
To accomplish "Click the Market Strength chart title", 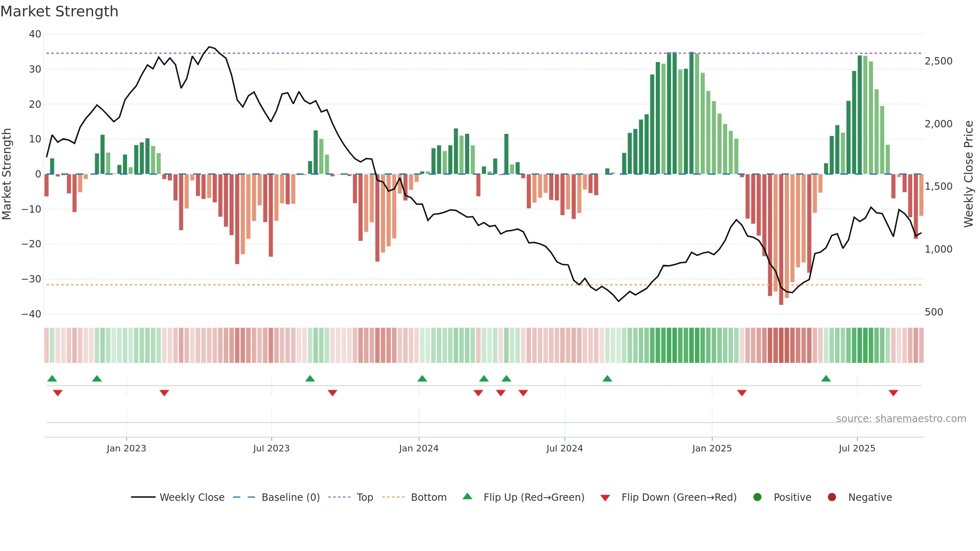I will click(x=59, y=11).
